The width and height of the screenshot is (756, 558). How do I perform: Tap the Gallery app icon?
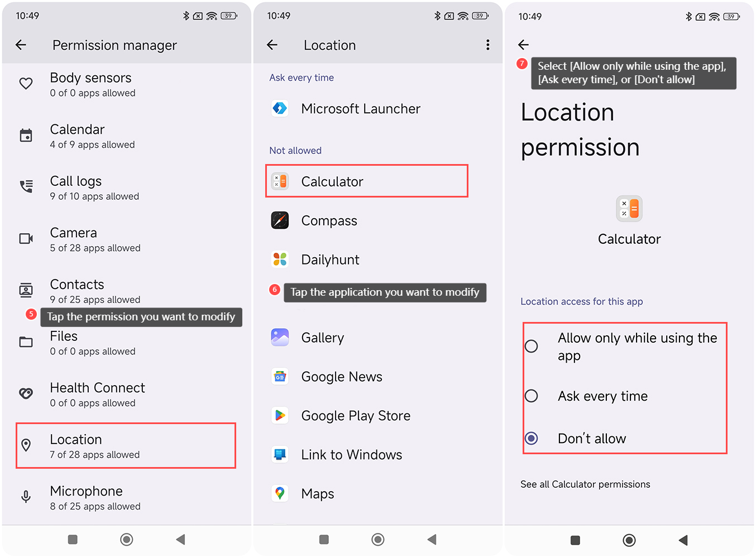click(280, 338)
